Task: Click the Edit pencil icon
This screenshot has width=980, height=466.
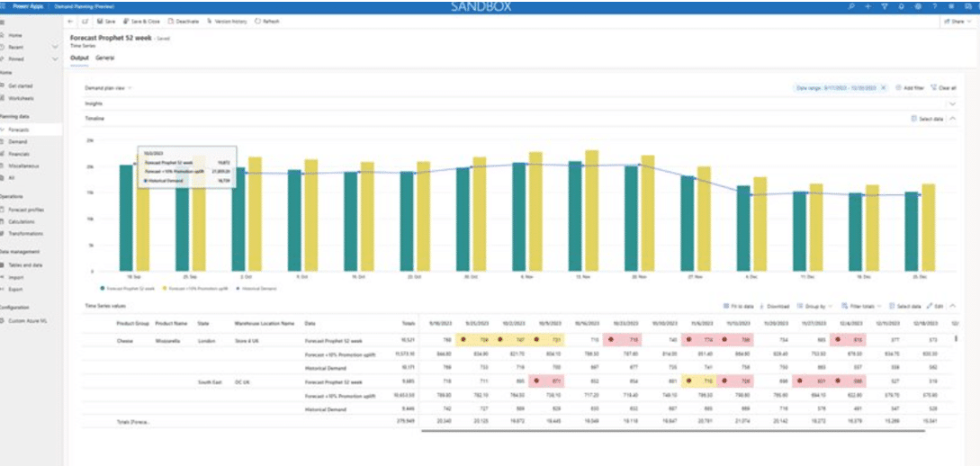Action: (931, 307)
